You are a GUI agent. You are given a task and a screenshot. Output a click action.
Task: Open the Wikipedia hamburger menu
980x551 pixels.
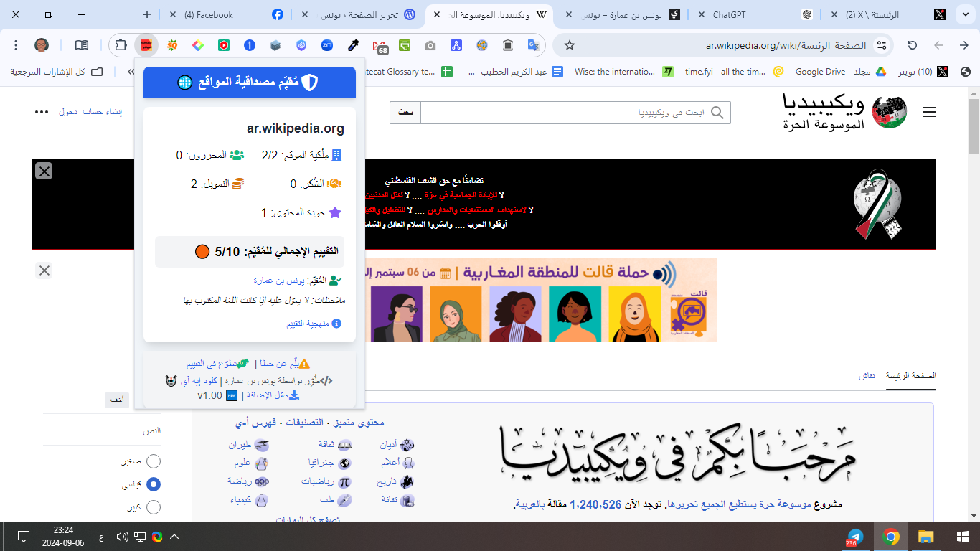pos(929,112)
